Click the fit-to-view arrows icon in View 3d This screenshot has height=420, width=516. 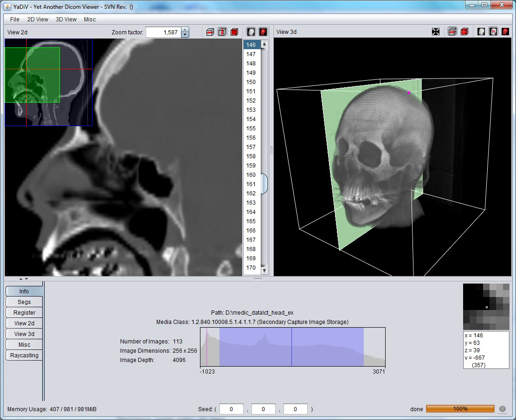(436, 32)
